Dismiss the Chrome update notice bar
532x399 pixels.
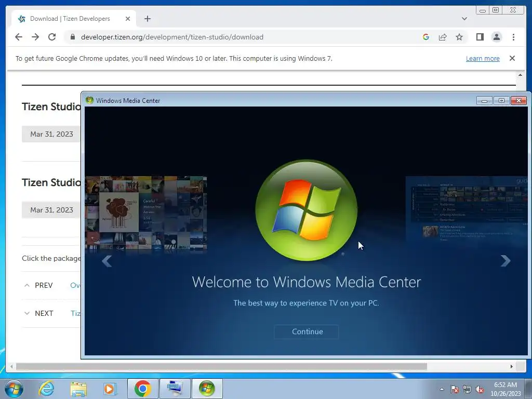[x=512, y=58]
